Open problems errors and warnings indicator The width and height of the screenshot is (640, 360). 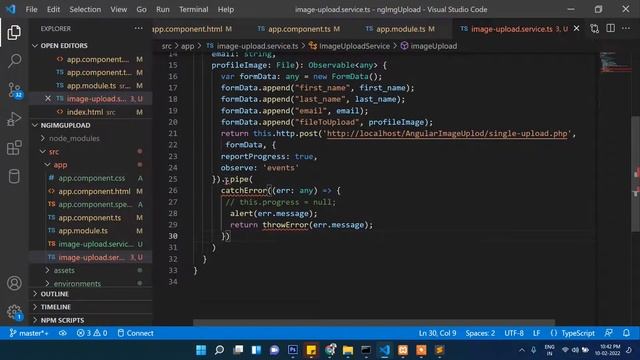pyautogui.click(x=92, y=333)
